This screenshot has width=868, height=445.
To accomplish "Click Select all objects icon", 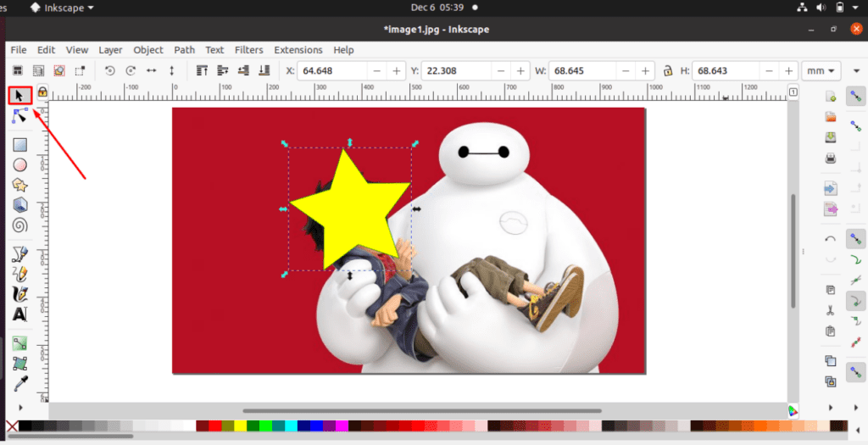I will 18,71.
